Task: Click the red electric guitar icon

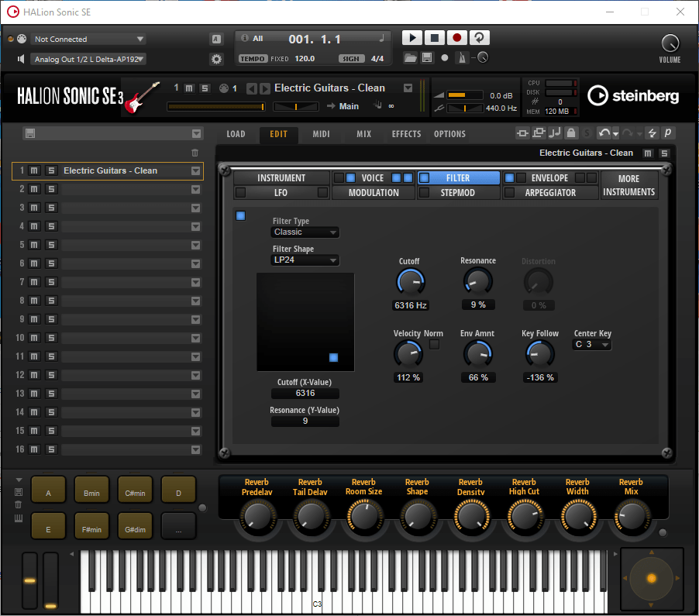Action: pyautogui.click(x=142, y=98)
